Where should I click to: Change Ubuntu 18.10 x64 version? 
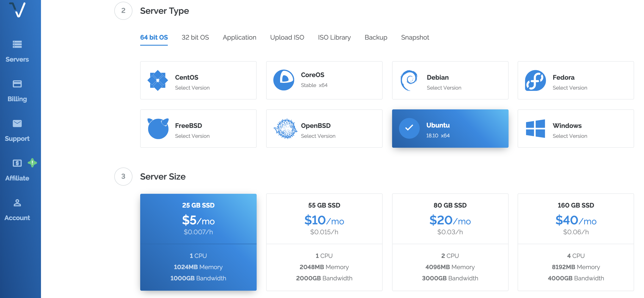click(x=438, y=135)
